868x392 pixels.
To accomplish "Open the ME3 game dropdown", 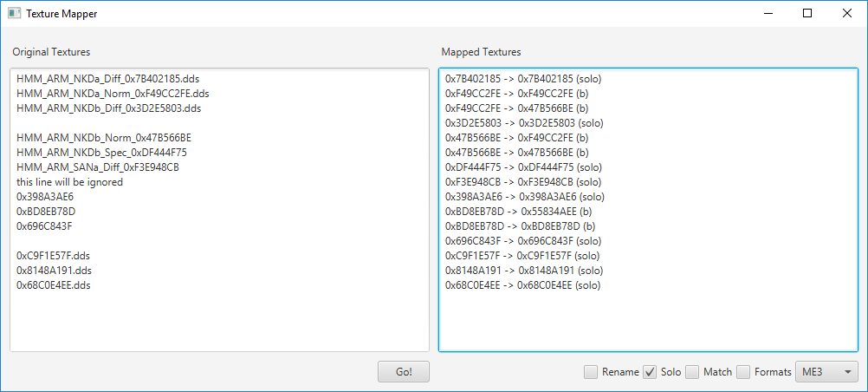I will click(826, 372).
